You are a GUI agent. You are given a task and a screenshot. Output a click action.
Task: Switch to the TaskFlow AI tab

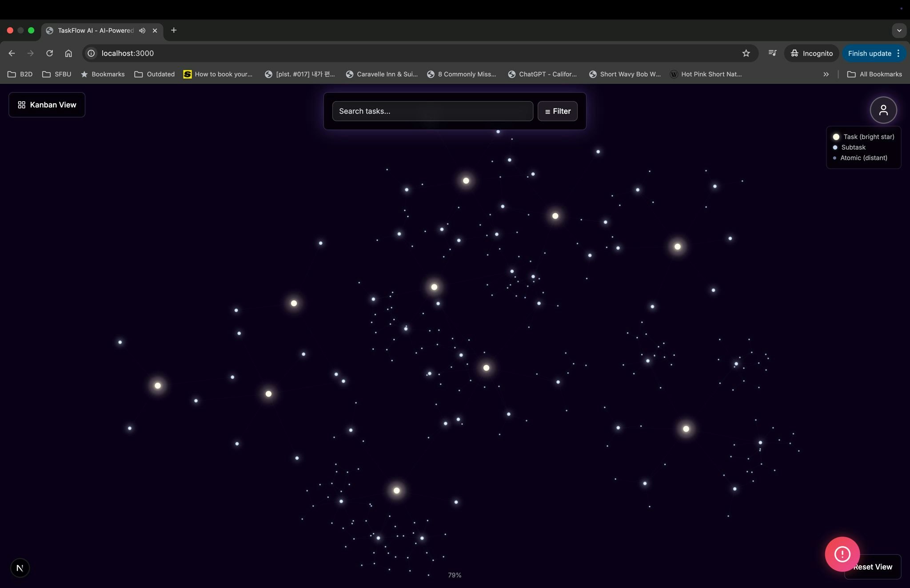[96, 30]
